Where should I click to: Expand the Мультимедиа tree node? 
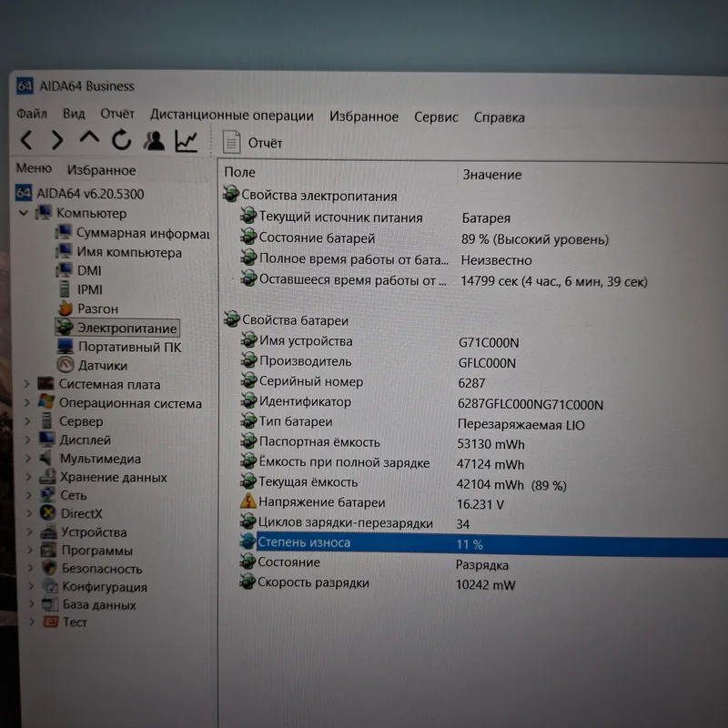(x=28, y=459)
